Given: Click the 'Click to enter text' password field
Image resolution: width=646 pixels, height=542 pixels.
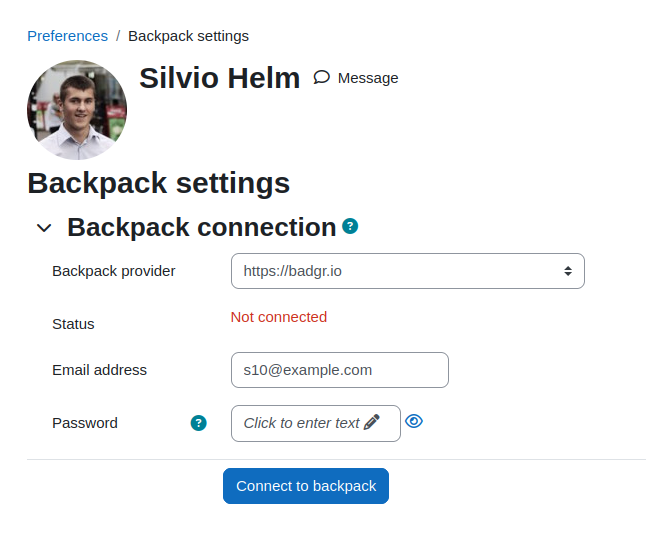Looking at the screenshot, I should coord(316,423).
